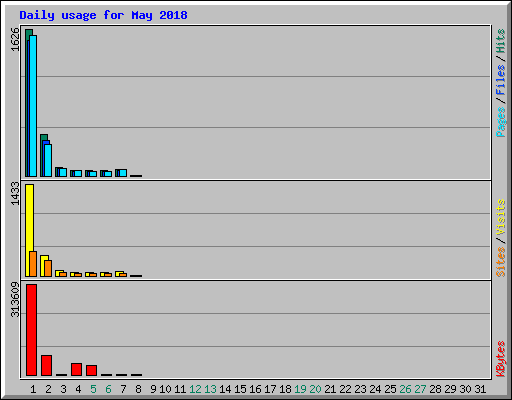Click the day 5 KBytes red bar
The height and width of the screenshot is (400, 512).
(x=91, y=370)
